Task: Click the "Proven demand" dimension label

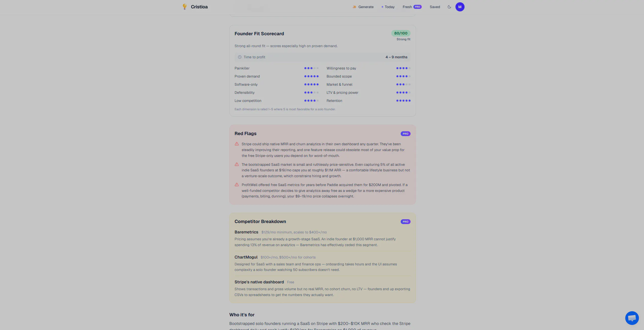Action: click(x=247, y=76)
